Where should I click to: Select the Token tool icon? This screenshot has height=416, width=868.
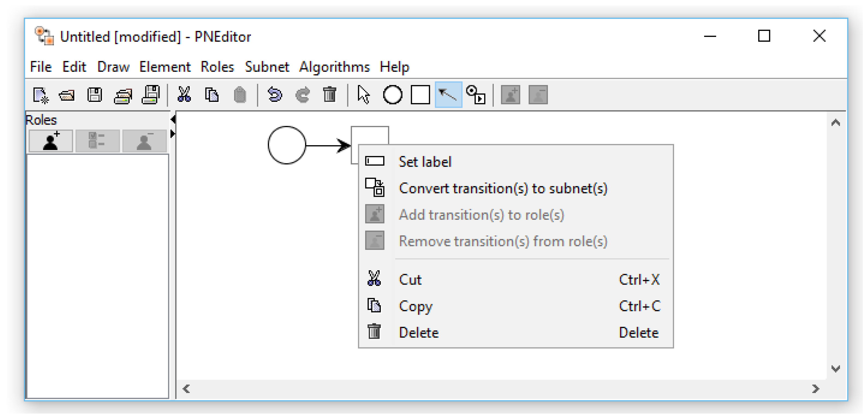[476, 95]
